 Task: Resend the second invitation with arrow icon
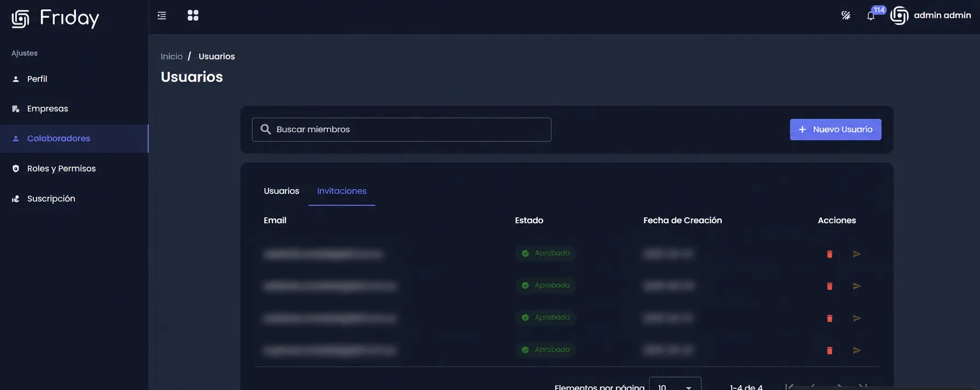(857, 286)
